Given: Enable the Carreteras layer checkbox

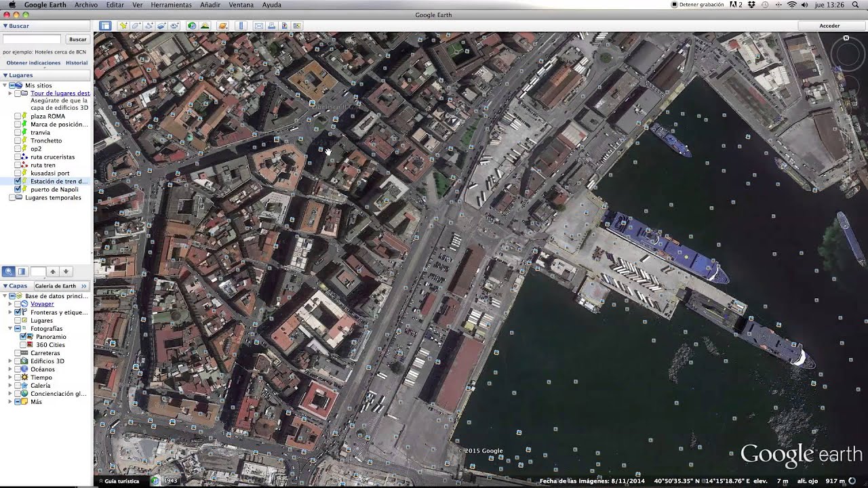Looking at the screenshot, I should (18, 353).
